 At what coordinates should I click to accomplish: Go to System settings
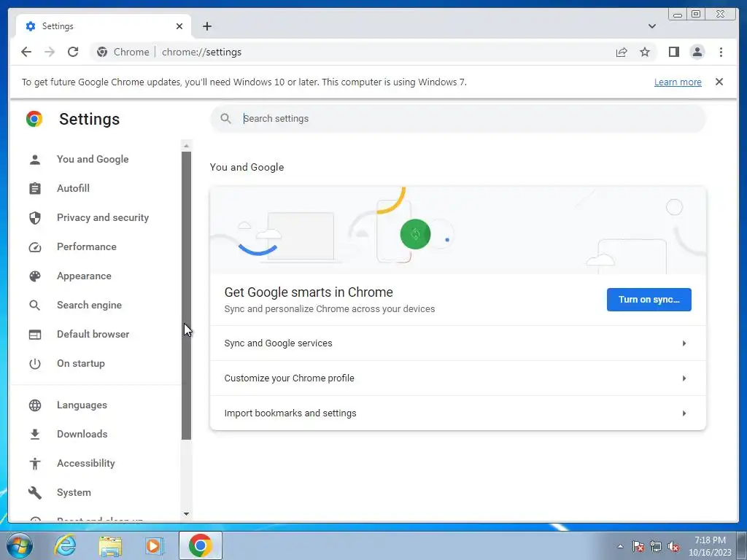[x=74, y=492]
